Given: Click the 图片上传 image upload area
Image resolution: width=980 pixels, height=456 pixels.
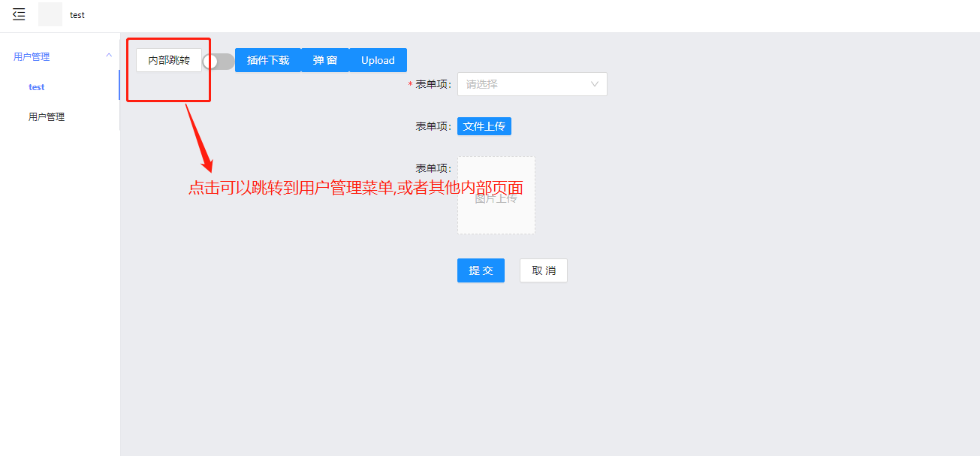Looking at the screenshot, I should tap(496, 195).
